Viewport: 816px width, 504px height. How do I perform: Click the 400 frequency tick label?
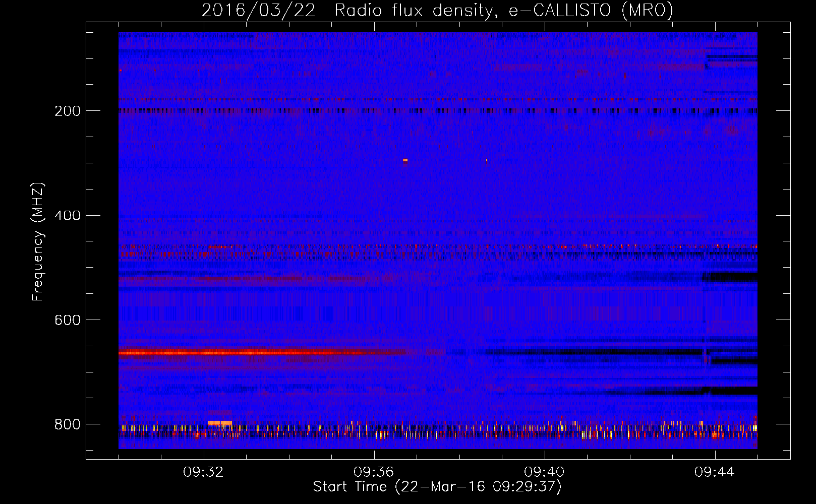click(68, 216)
